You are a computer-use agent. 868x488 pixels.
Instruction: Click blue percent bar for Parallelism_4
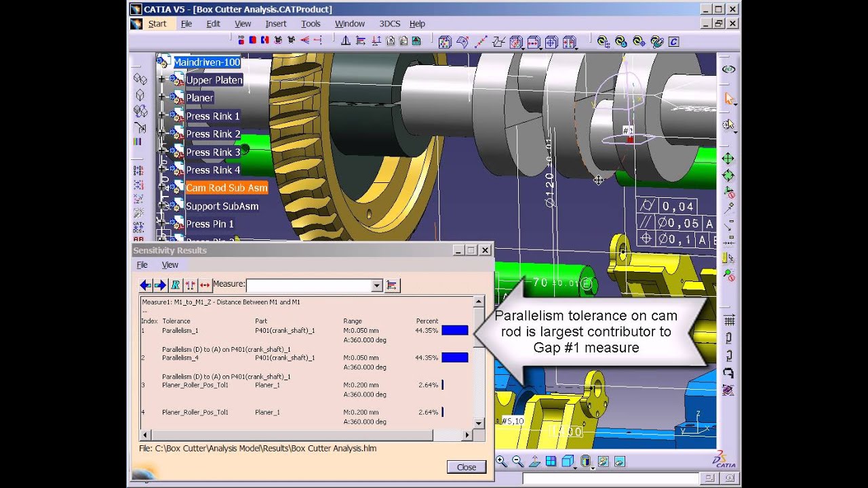tap(455, 358)
